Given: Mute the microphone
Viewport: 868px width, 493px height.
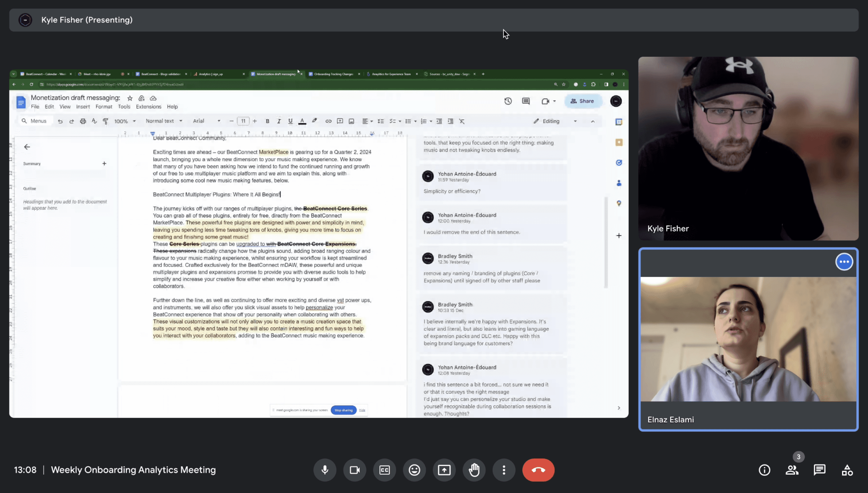Looking at the screenshot, I should point(325,470).
